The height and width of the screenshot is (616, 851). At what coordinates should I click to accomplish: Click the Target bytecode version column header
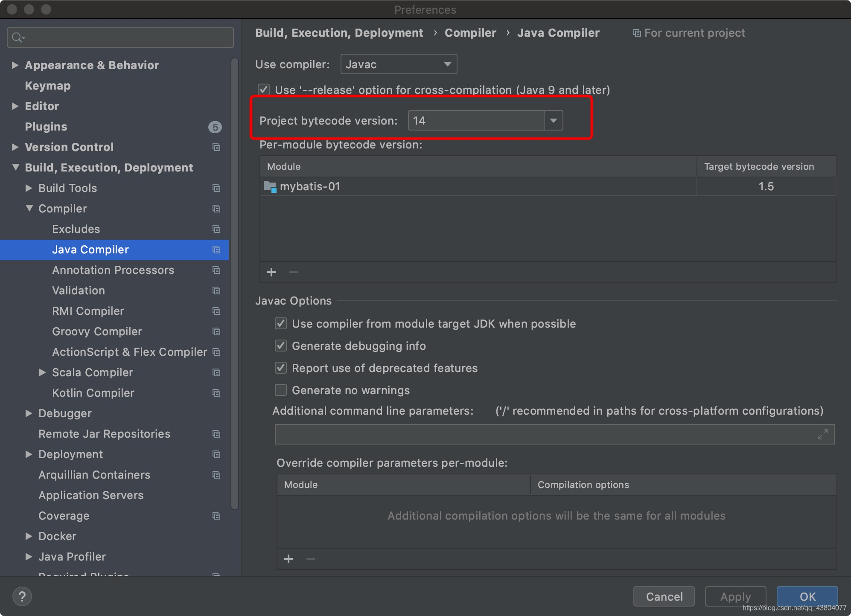tap(766, 166)
